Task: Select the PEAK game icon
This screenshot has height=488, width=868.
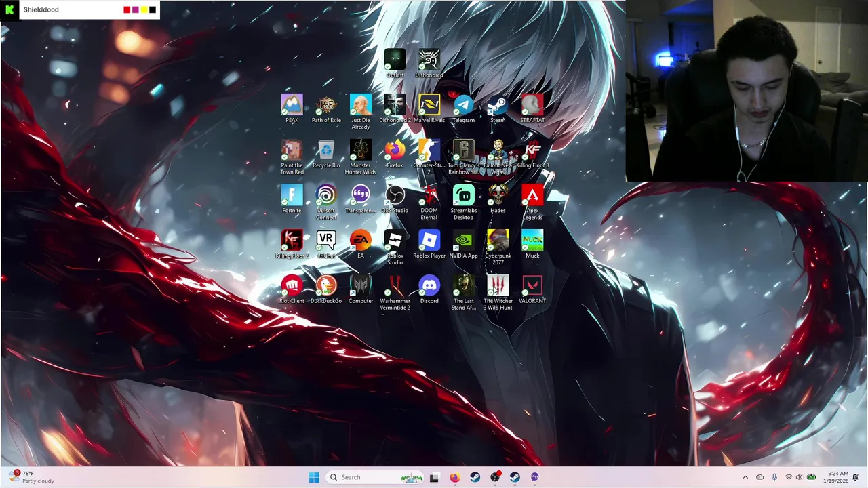Action: click(292, 108)
